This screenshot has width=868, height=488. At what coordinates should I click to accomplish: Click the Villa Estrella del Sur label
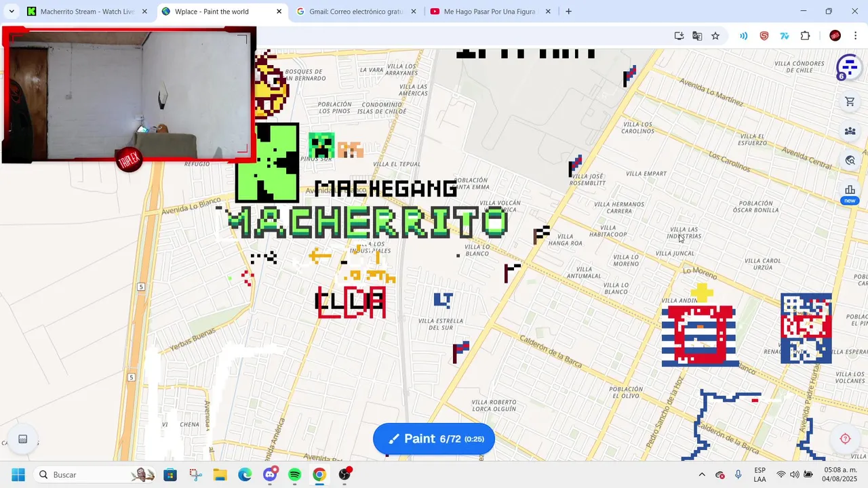coord(441,324)
